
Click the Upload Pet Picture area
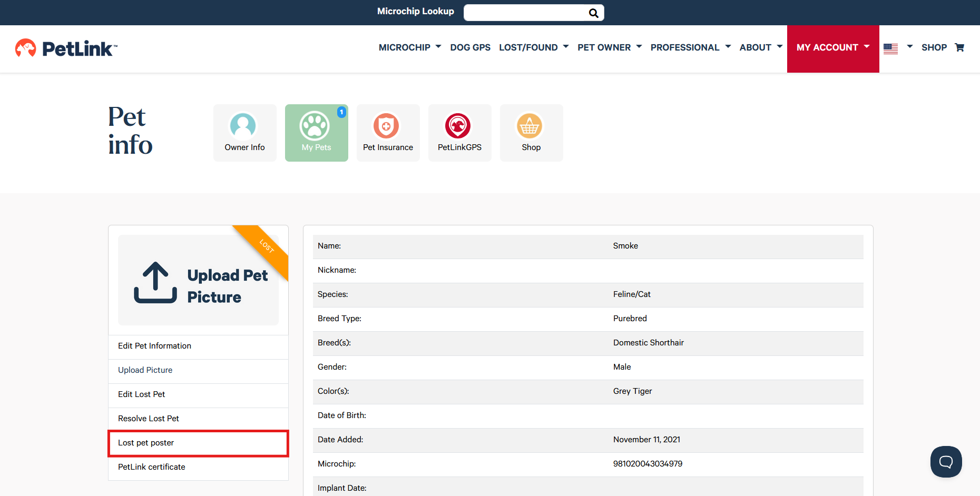click(x=198, y=280)
